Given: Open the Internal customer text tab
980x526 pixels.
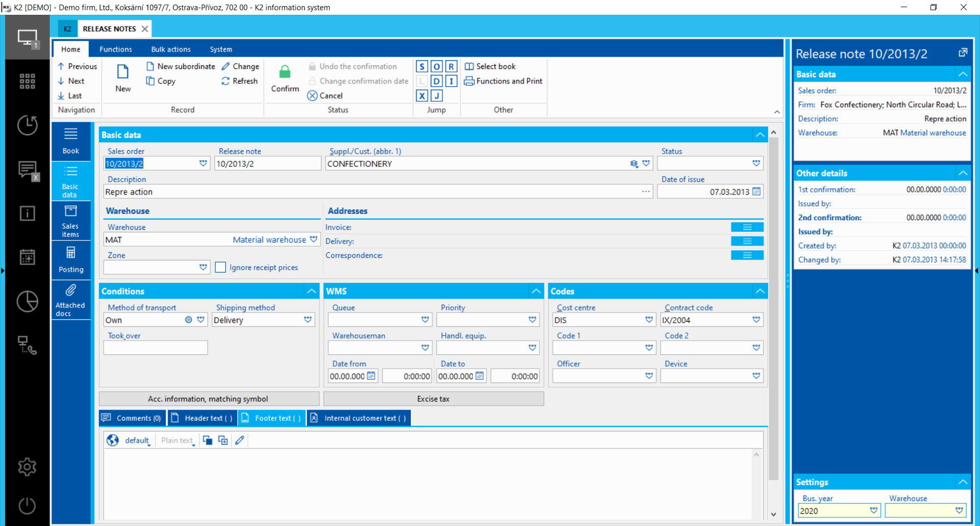Looking at the screenshot, I should pyautogui.click(x=359, y=418).
